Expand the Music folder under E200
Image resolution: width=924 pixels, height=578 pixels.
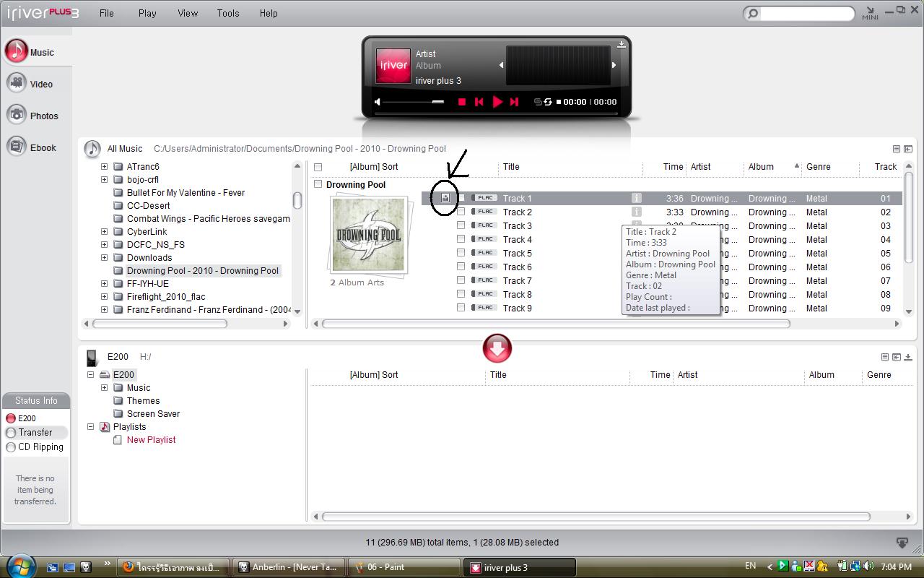104,387
